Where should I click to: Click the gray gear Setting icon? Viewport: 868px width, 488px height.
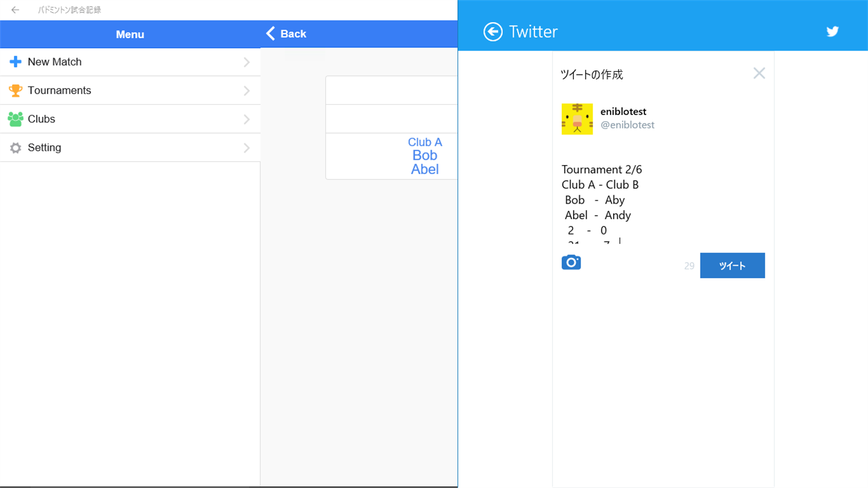click(x=16, y=148)
